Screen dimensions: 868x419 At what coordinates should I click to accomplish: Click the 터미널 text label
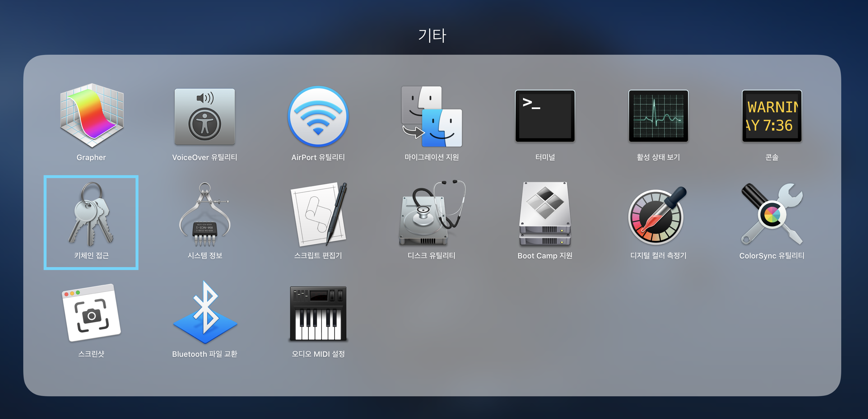545,157
